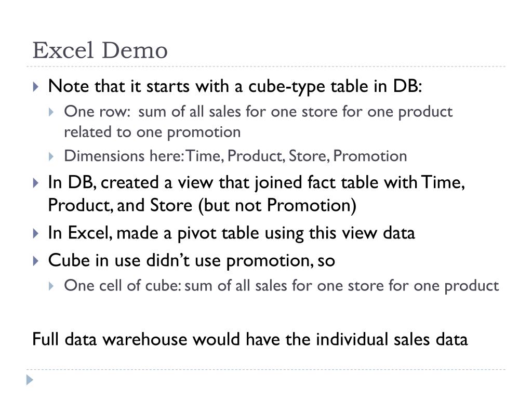Click the bullet arrow before 'Note that it starts'
Viewport: 532px width, 399px height.
tap(36, 87)
